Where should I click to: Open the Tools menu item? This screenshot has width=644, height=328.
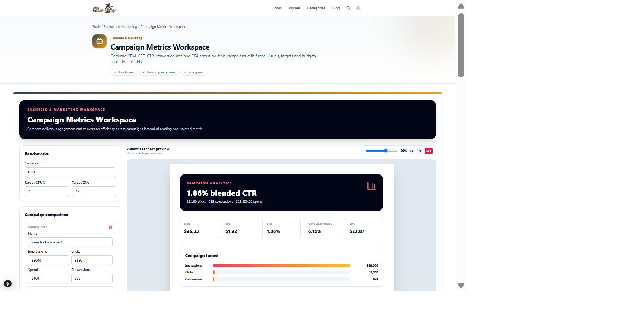coord(277,8)
